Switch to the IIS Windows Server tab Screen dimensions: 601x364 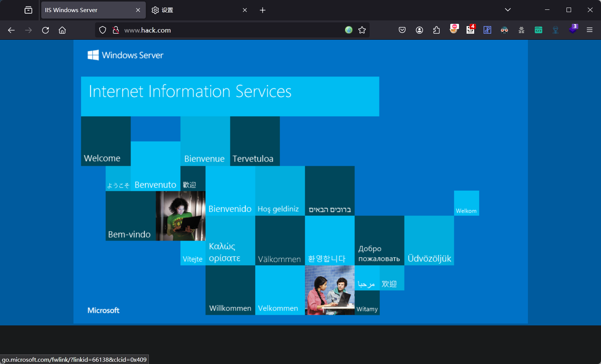click(x=93, y=10)
